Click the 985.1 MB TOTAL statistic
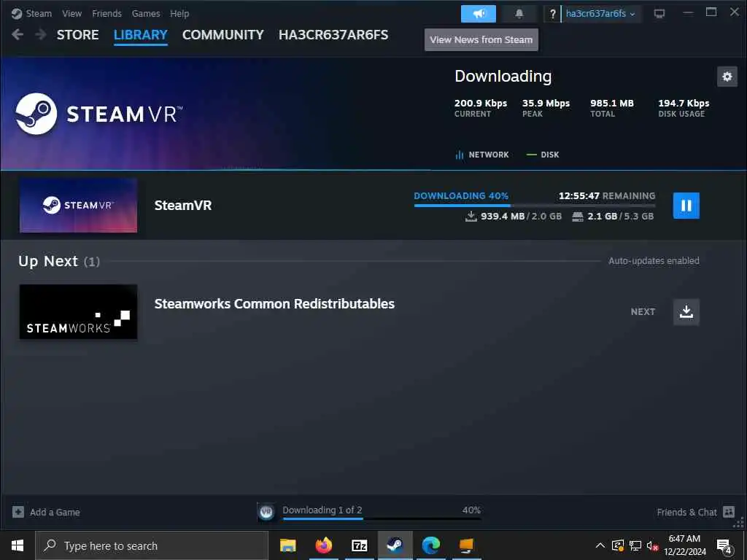This screenshot has height=560, width=747. pyautogui.click(x=612, y=108)
